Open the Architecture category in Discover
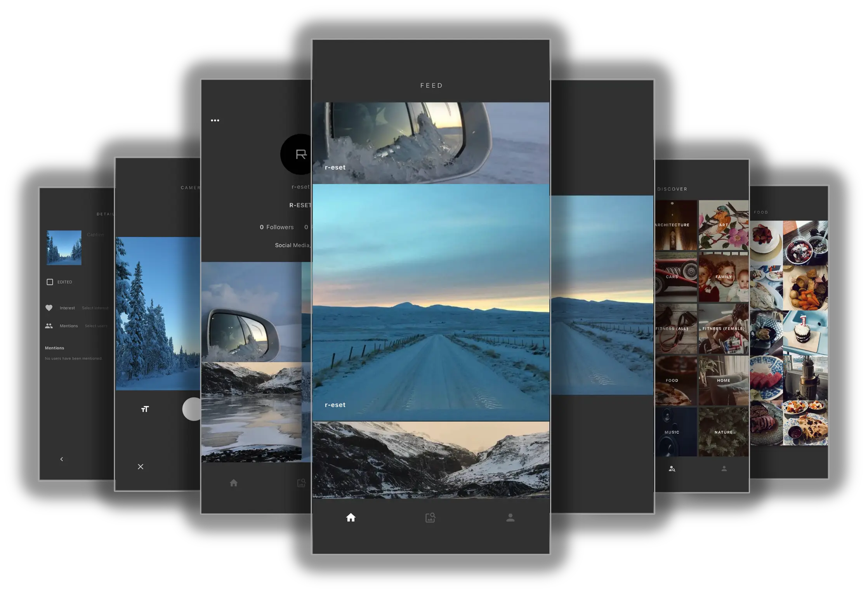 [676, 225]
